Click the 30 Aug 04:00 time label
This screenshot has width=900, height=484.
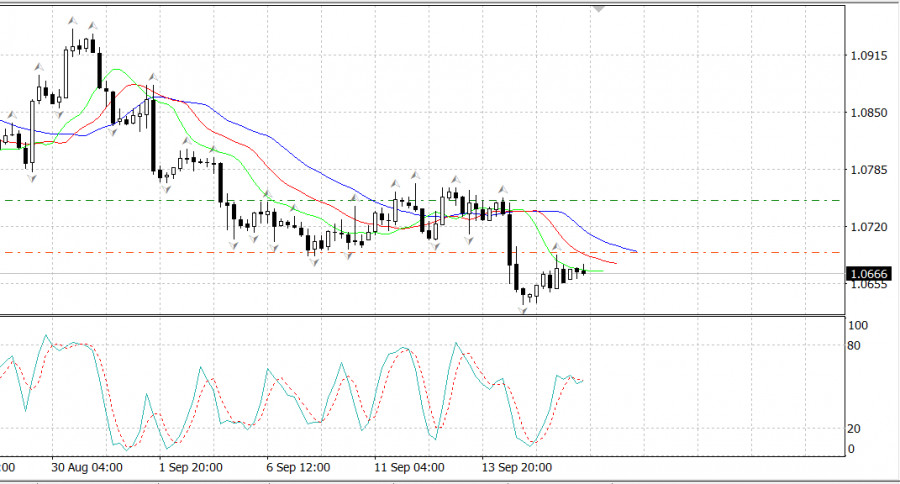(x=87, y=467)
